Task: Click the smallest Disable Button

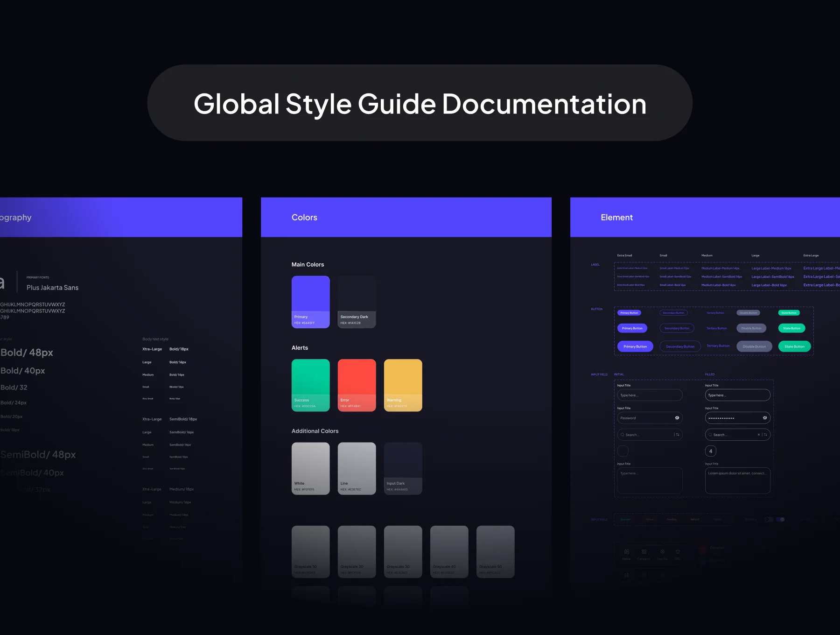Action: 749,313
